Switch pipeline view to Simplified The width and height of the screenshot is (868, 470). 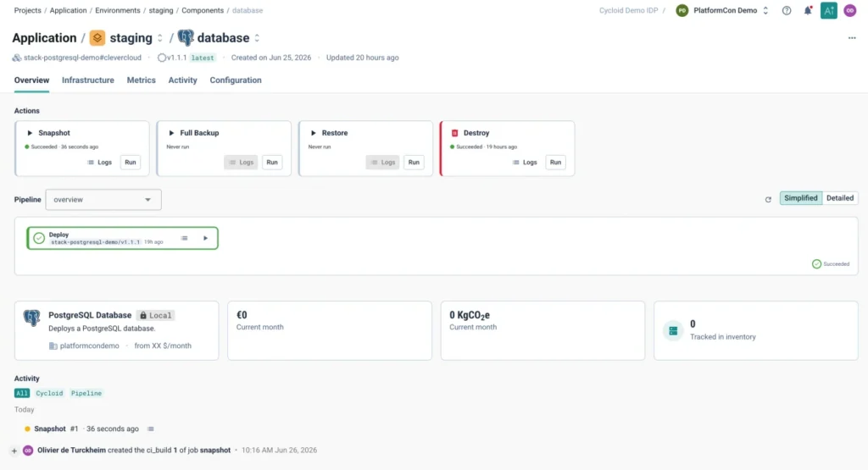pyautogui.click(x=800, y=198)
